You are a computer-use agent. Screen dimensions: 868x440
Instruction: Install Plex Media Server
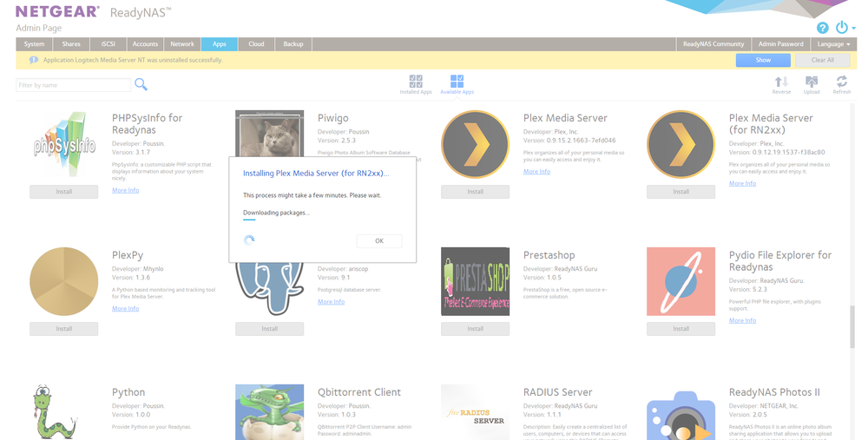point(475,192)
